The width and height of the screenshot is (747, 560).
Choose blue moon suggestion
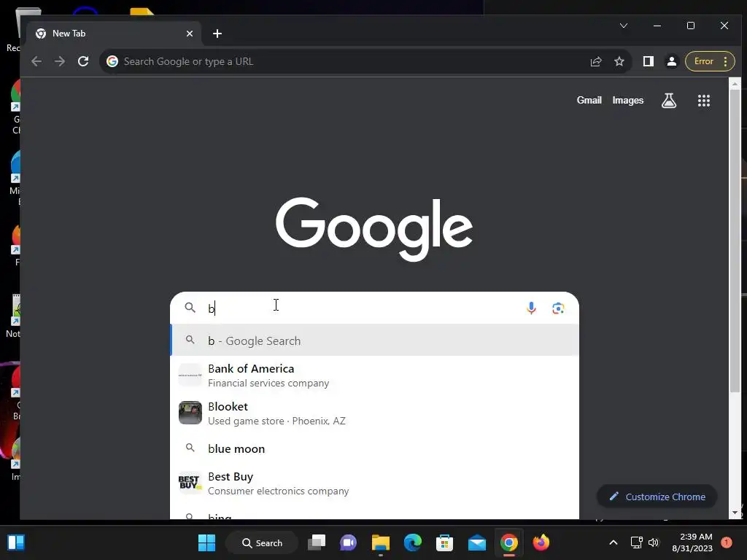[374, 448]
